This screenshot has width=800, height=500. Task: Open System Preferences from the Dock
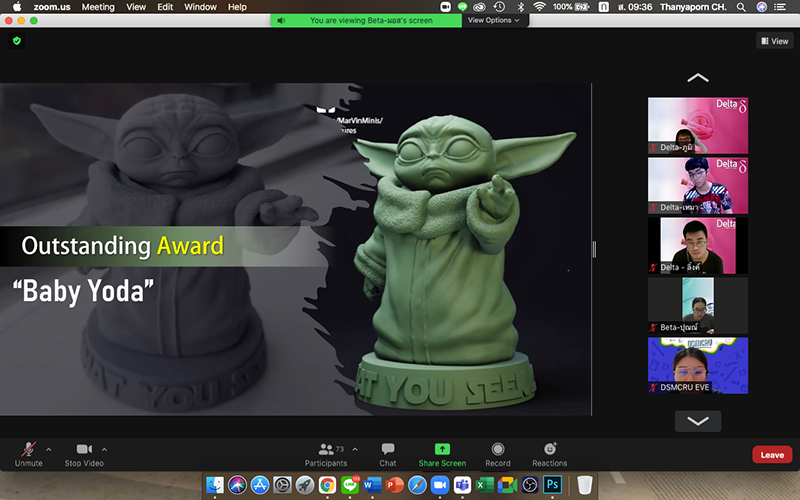click(x=282, y=485)
